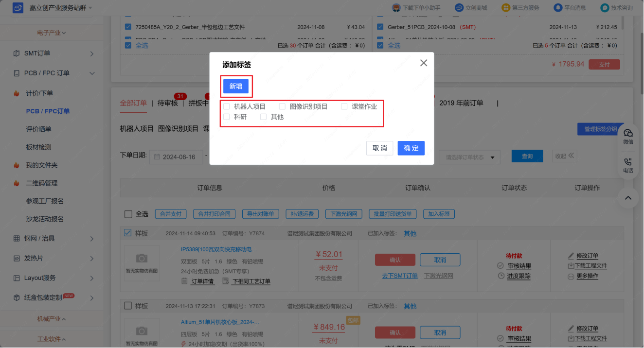644x348 pixels.
Task: Switch to the 全部订单 tab
Action: (133, 103)
